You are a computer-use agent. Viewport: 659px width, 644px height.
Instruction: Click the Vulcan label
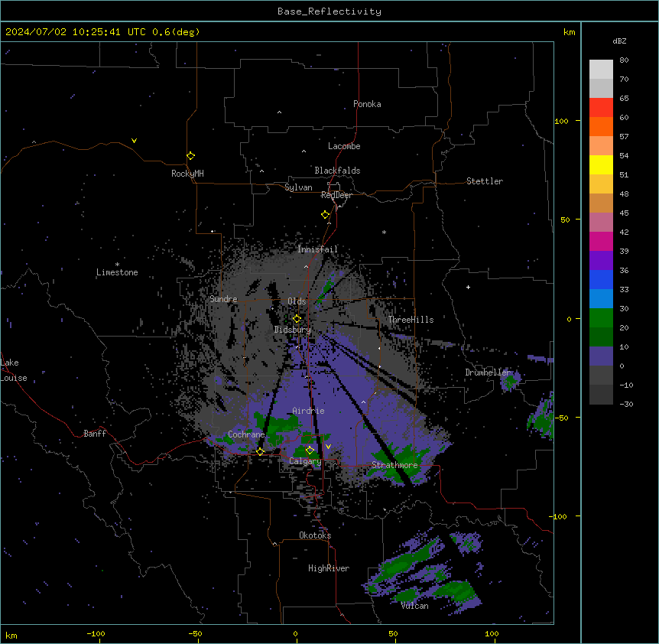click(x=414, y=606)
